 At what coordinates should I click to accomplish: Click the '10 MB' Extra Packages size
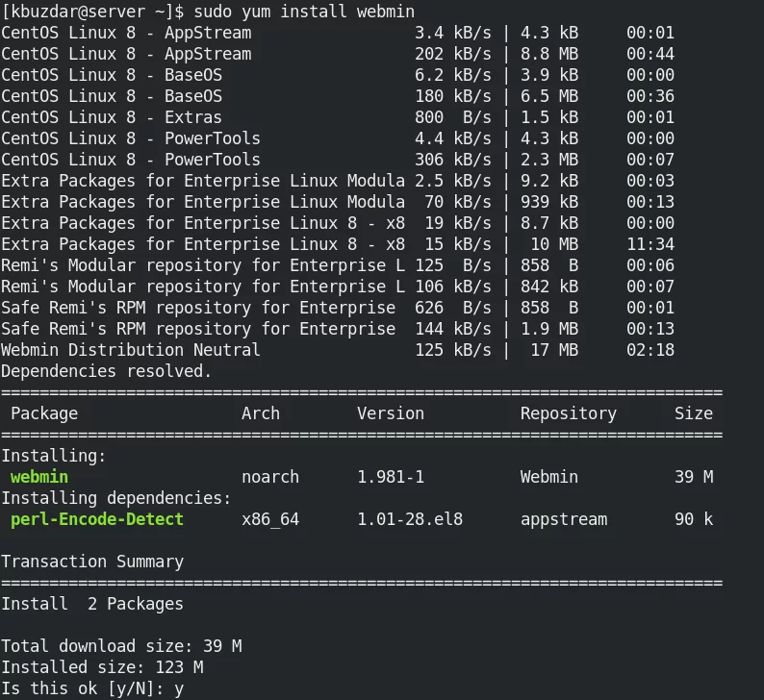pyautogui.click(x=554, y=244)
